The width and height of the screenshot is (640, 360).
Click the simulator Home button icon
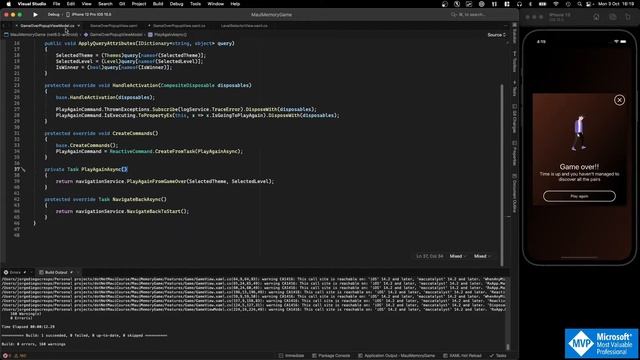click(596, 17)
